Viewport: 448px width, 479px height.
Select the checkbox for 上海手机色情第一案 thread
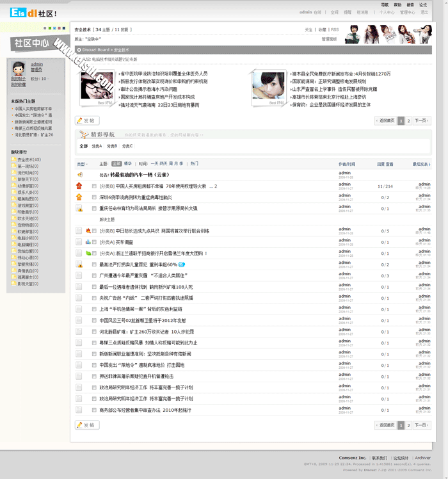click(94, 309)
